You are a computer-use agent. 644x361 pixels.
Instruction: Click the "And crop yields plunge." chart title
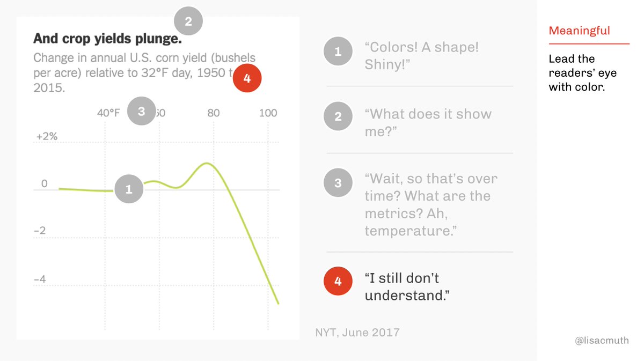[107, 39]
